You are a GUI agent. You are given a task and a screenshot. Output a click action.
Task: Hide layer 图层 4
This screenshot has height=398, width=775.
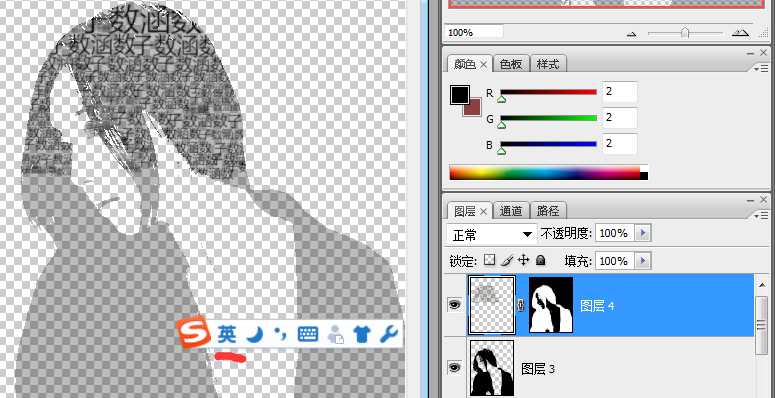click(455, 305)
